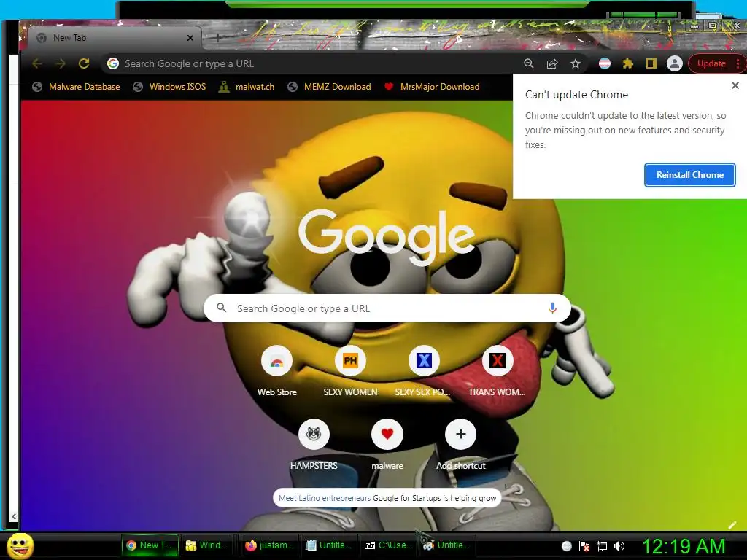Switch to last Untitle... taskbar item

point(446,545)
